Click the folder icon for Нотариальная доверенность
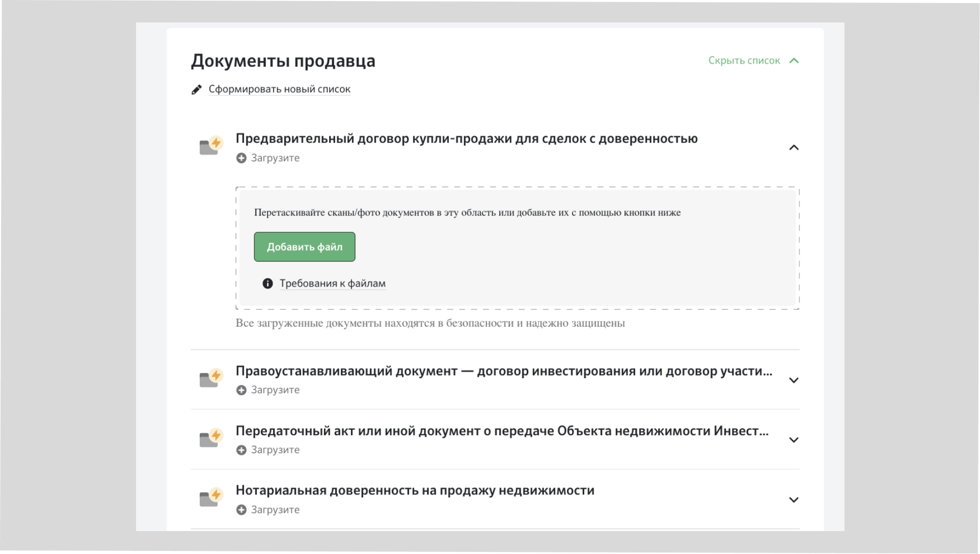This screenshot has height=554, width=980. coord(211,498)
